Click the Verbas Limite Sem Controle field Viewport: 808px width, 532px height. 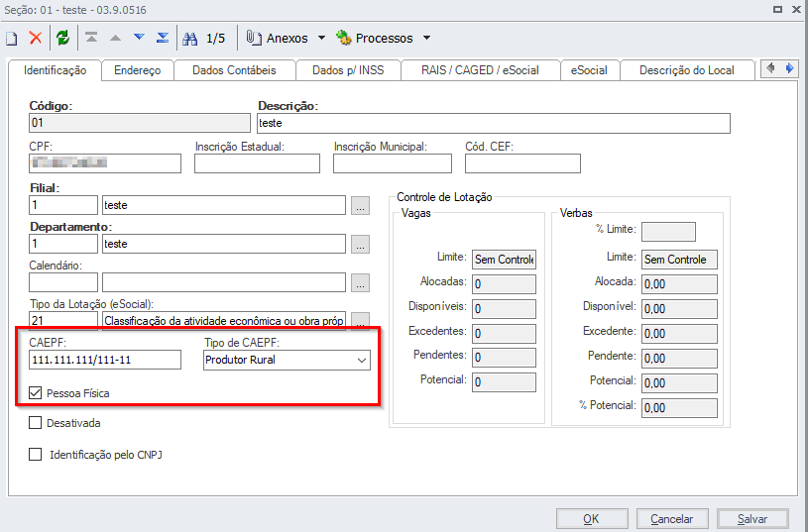(679, 260)
